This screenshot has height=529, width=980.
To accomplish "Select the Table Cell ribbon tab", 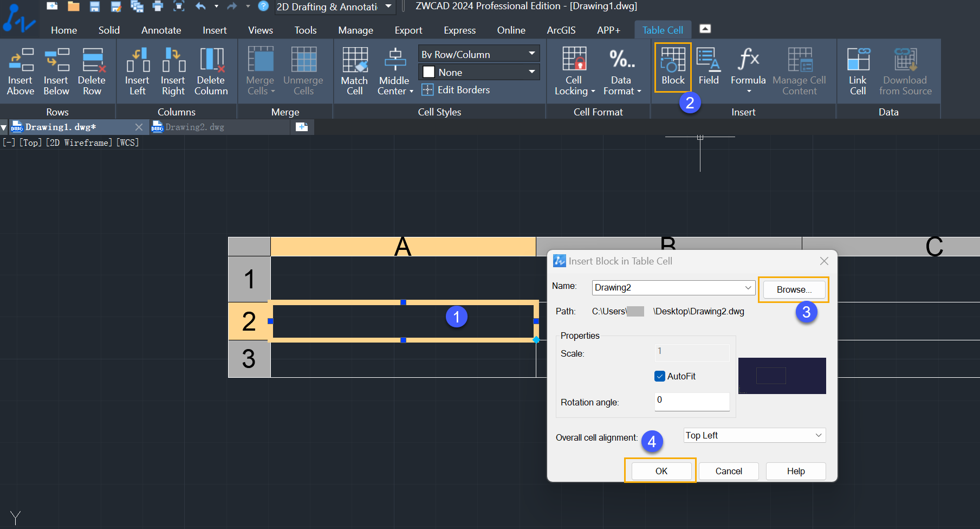I will pyautogui.click(x=663, y=30).
